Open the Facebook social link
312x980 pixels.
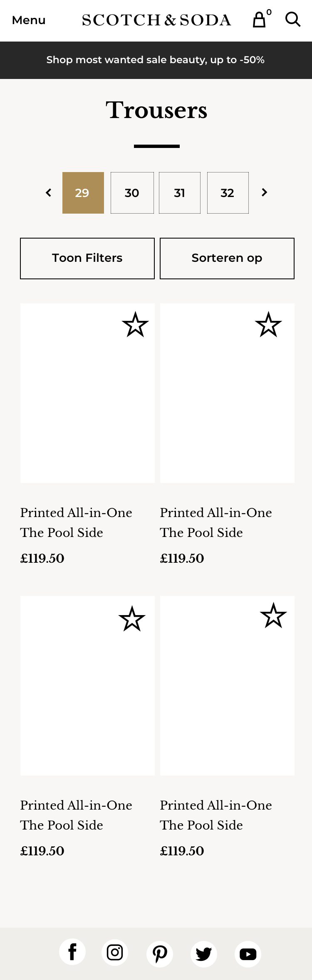(x=72, y=952)
